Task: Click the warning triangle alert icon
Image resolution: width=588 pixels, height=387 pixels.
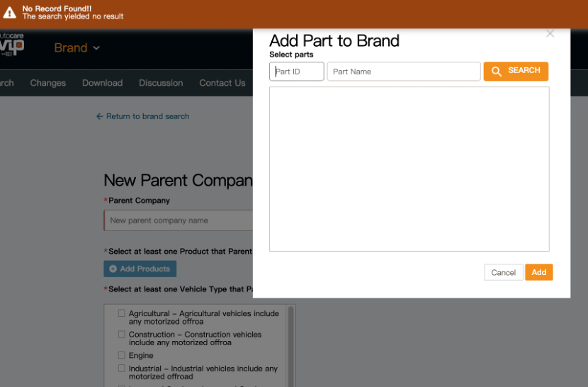Action: pyautogui.click(x=10, y=13)
